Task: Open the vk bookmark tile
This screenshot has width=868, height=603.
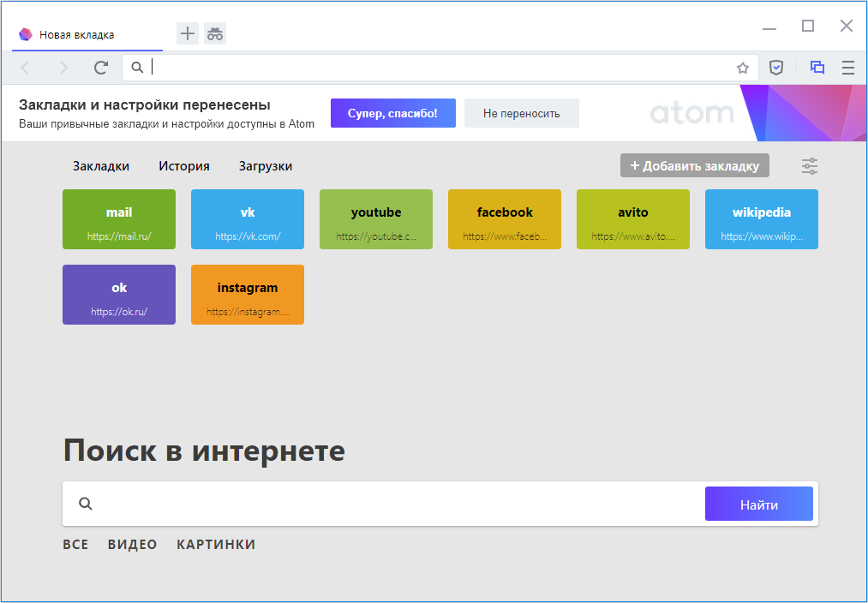Action: (x=248, y=219)
